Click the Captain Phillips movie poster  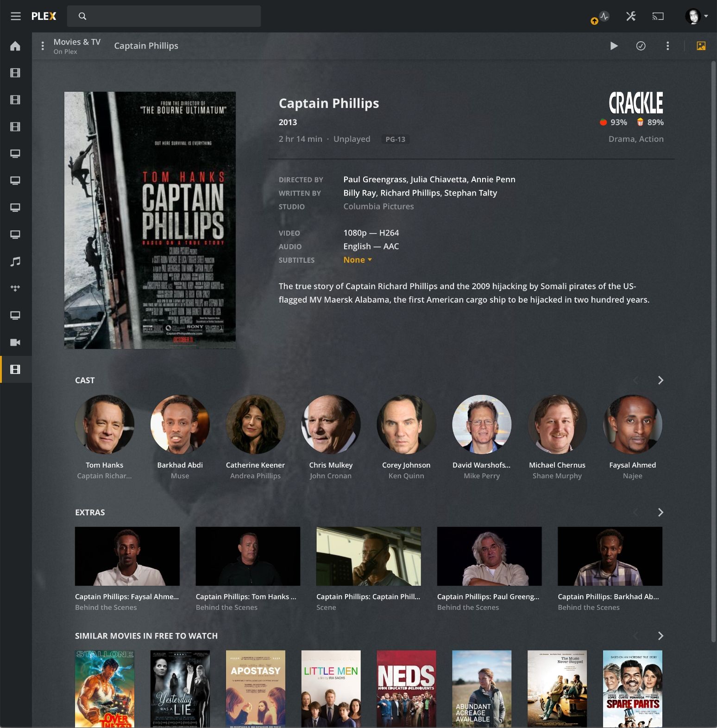click(x=150, y=220)
